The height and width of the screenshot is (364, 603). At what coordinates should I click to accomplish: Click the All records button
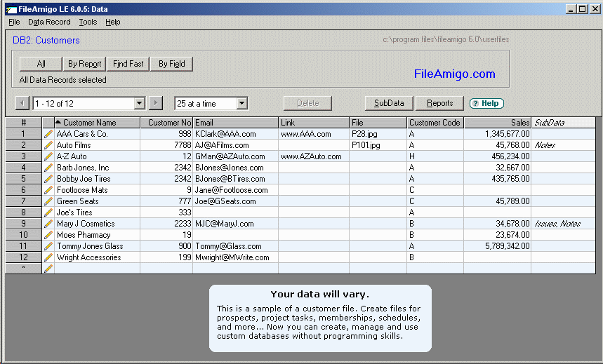41,64
